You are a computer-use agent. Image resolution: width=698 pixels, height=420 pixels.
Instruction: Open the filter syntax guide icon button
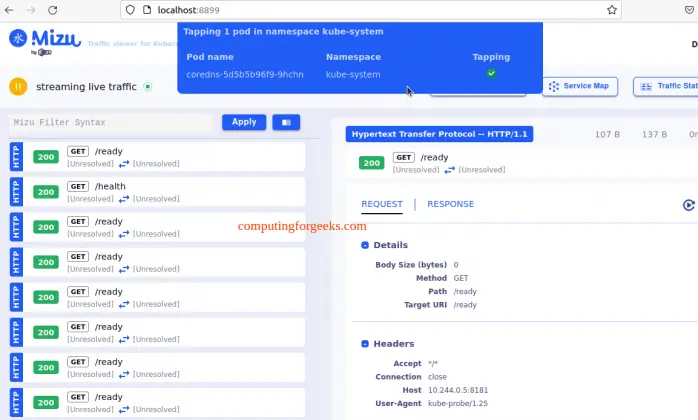(x=285, y=122)
